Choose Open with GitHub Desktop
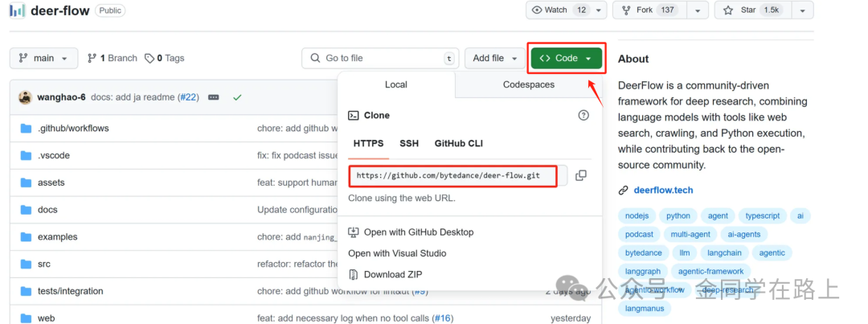This screenshot has height=324, width=868. coord(419,232)
